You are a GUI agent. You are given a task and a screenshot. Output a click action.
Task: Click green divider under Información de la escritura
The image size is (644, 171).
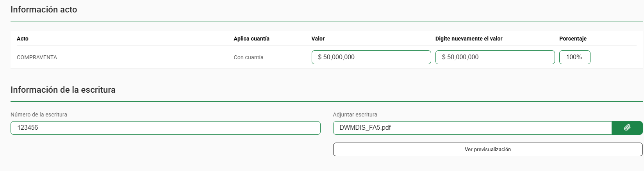(x=326, y=101)
